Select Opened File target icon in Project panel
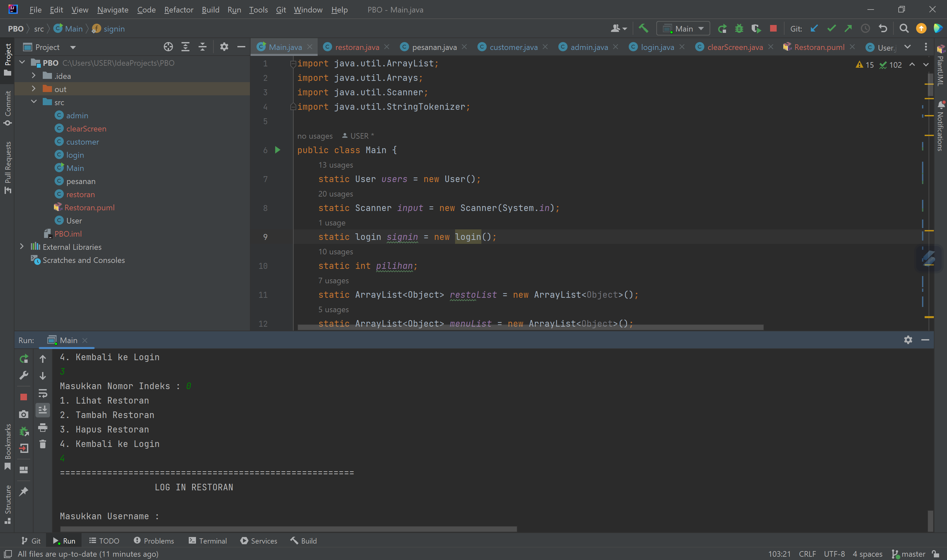This screenshot has width=947, height=560. click(x=168, y=47)
